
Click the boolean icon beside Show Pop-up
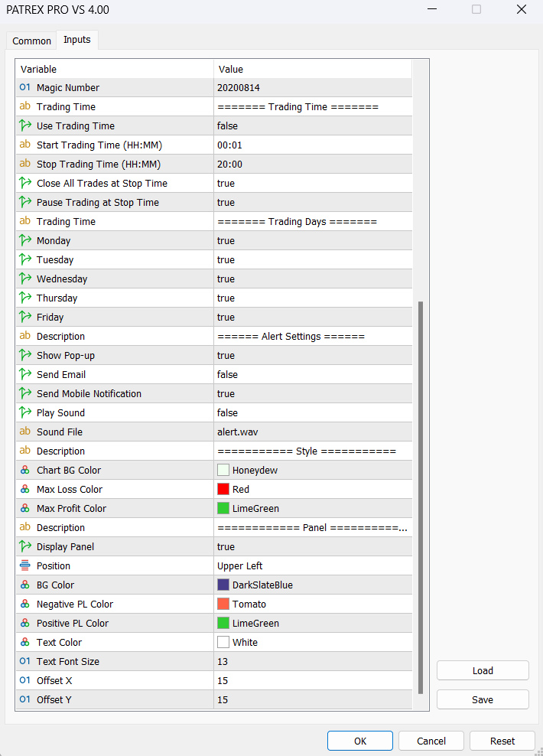click(25, 355)
